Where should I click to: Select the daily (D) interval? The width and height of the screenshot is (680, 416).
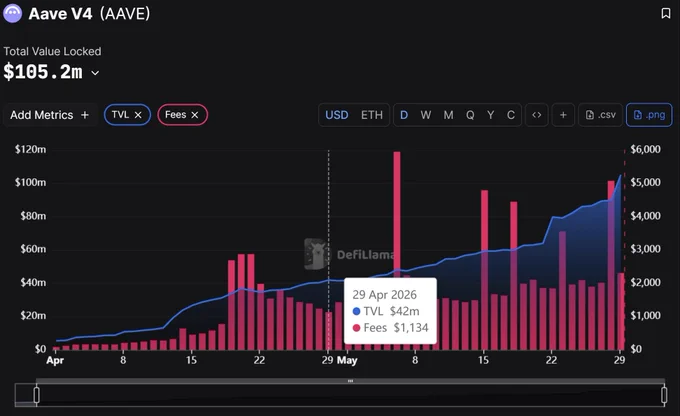pyautogui.click(x=404, y=115)
